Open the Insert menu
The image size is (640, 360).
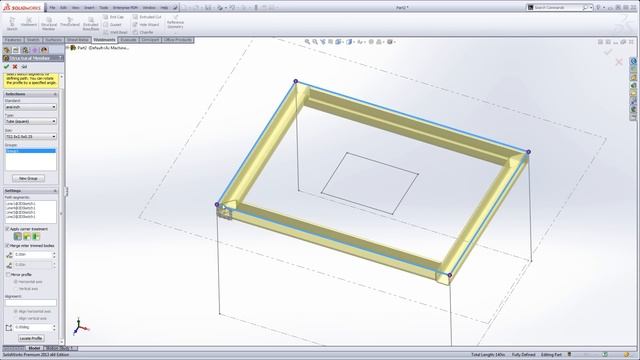pos(89,7)
